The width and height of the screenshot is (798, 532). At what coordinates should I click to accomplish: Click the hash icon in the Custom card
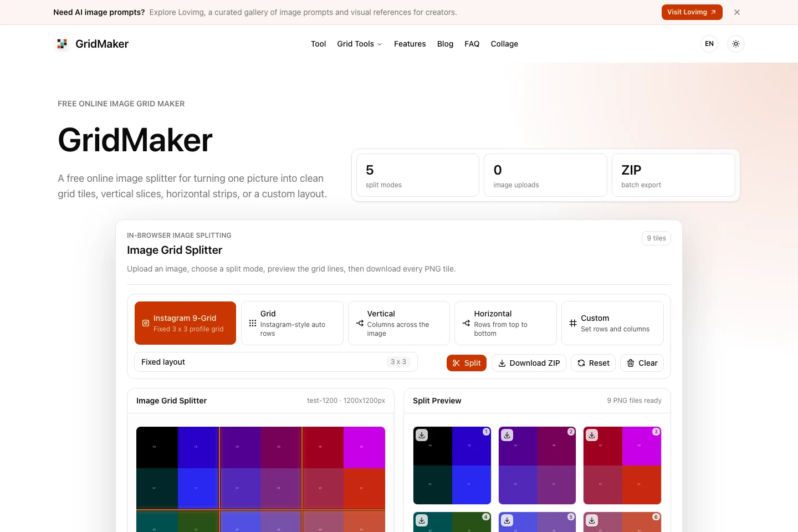pyautogui.click(x=573, y=323)
